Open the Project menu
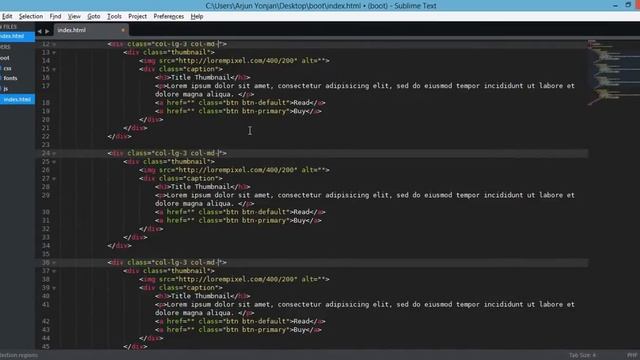Image resolution: width=640 pixels, height=360 pixels. click(138, 16)
